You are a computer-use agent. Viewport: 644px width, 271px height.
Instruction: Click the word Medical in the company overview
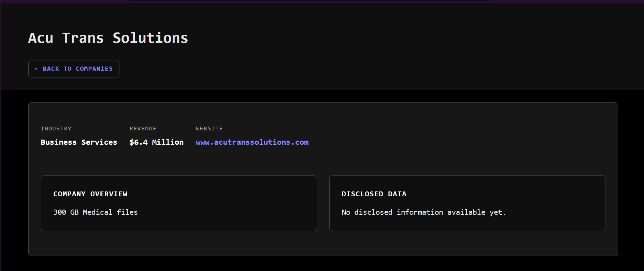(x=97, y=212)
